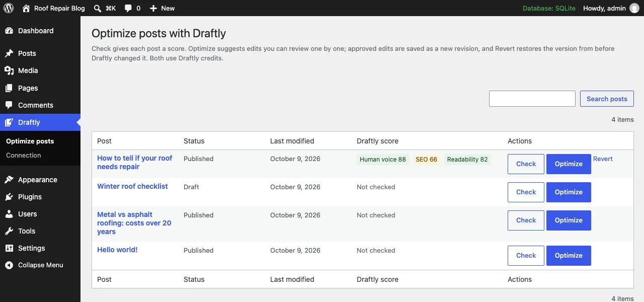Click the Draftly edit icon in sidebar
Screen dimensions: 644x302
point(9,122)
